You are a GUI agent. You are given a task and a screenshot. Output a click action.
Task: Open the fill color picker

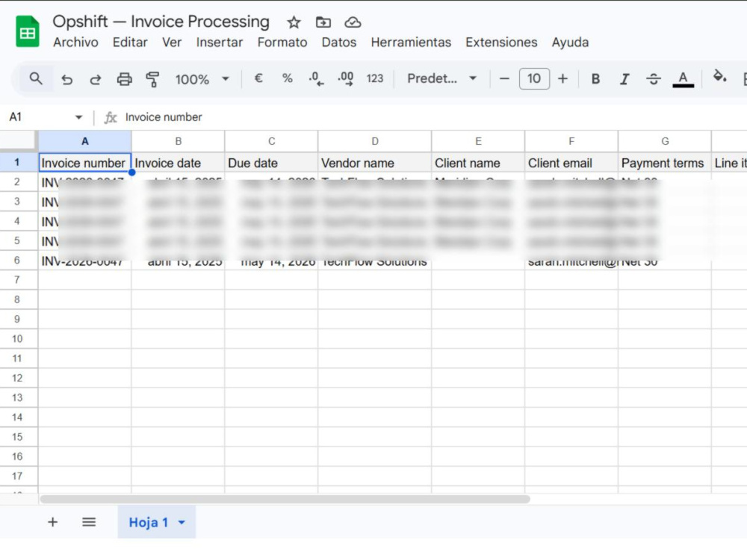(719, 77)
